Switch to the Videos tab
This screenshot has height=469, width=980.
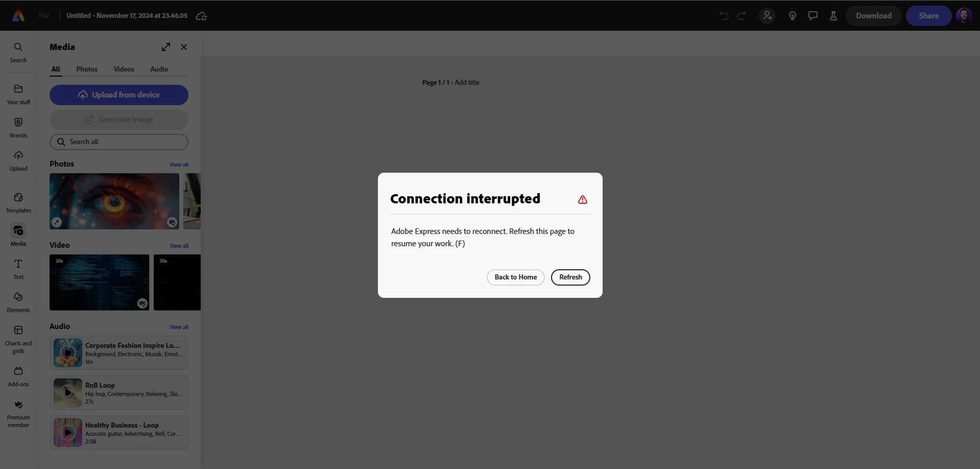click(124, 69)
